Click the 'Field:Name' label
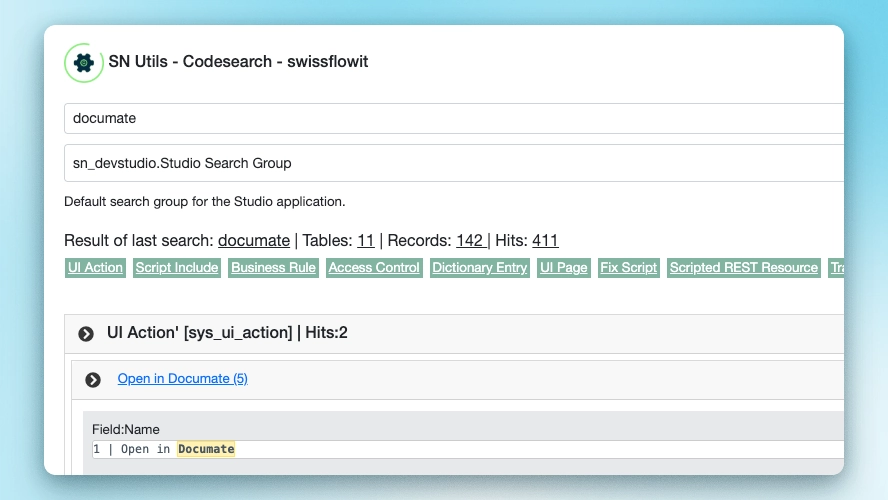888x500 pixels. [x=126, y=429]
